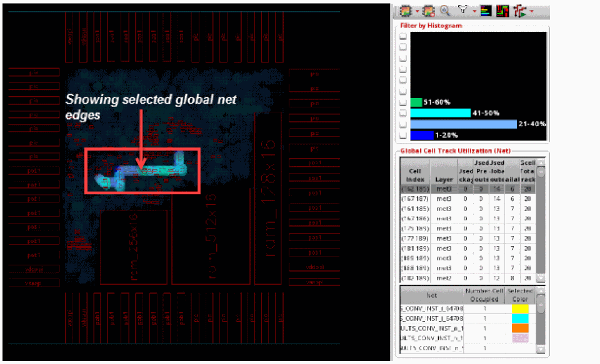Toggle the 41-50% histogram checkbox
The image size is (600, 364).
pos(403,113)
